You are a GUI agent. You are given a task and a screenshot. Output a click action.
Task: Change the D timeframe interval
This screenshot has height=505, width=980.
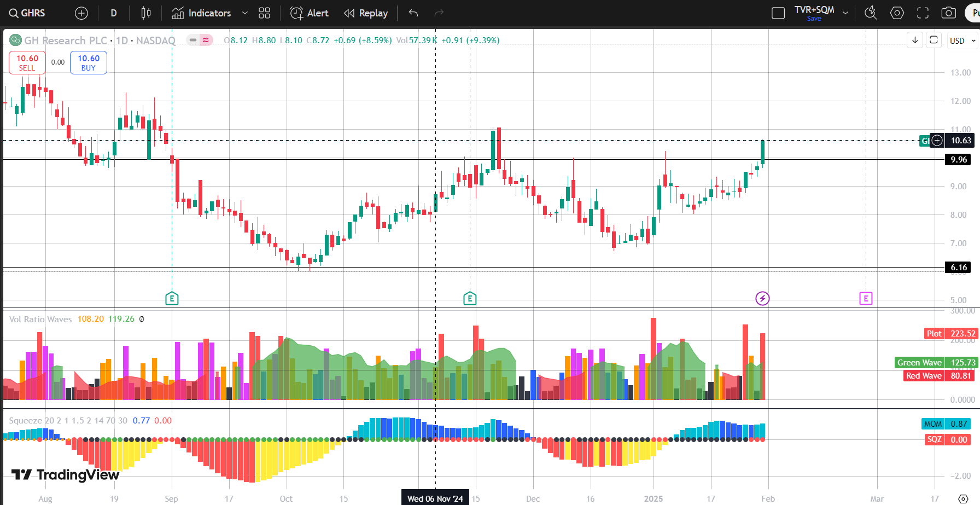pyautogui.click(x=114, y=13)
